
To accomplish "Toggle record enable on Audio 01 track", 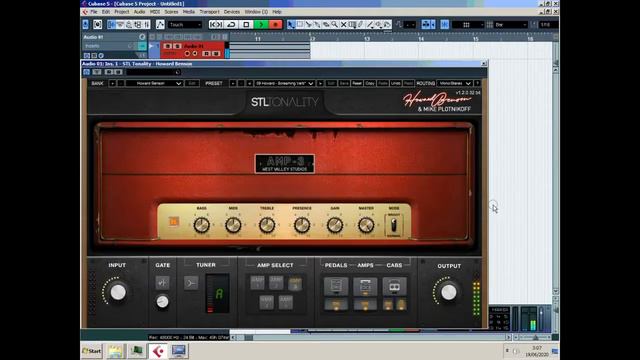I will point(187,53).
